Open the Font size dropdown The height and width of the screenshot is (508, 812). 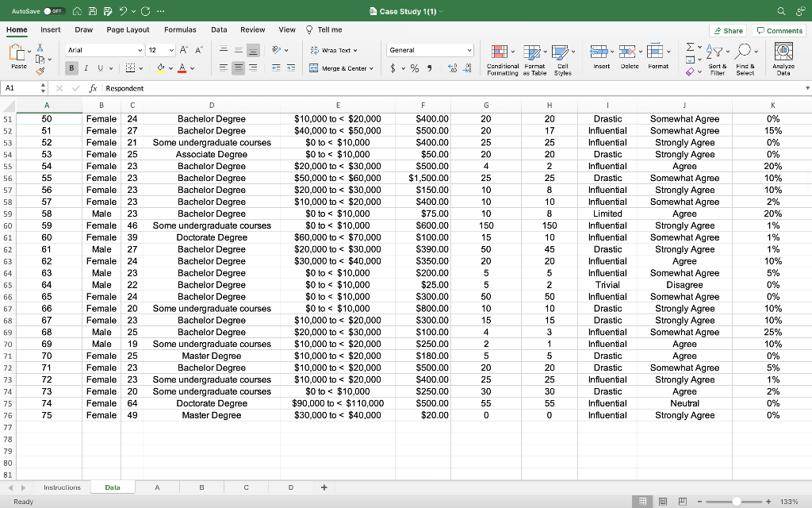(161, 49)
